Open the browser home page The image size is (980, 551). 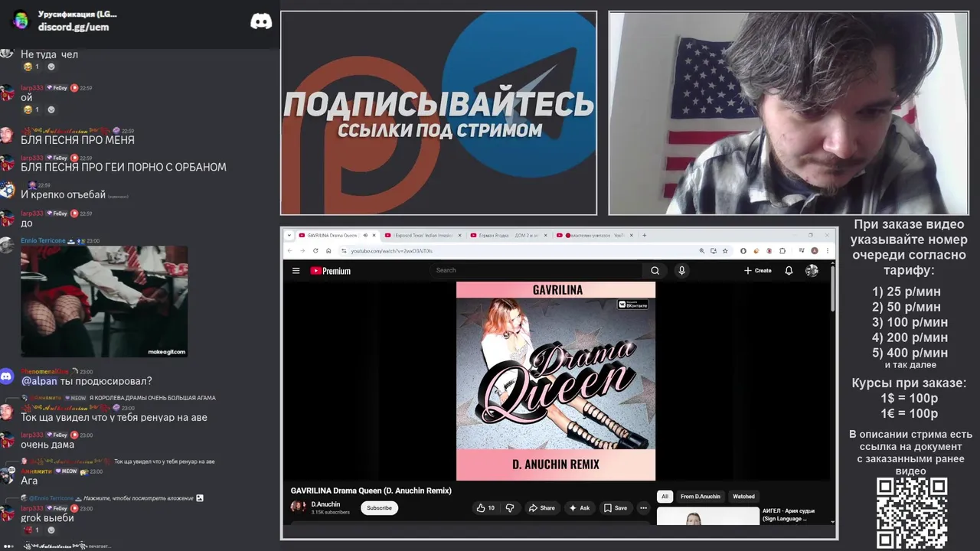pos(328,251)
